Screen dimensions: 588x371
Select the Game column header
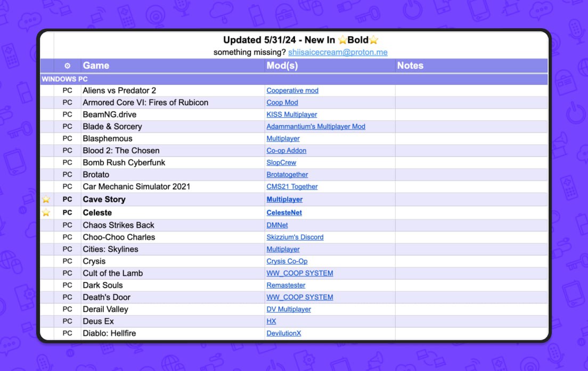(96, 65)
